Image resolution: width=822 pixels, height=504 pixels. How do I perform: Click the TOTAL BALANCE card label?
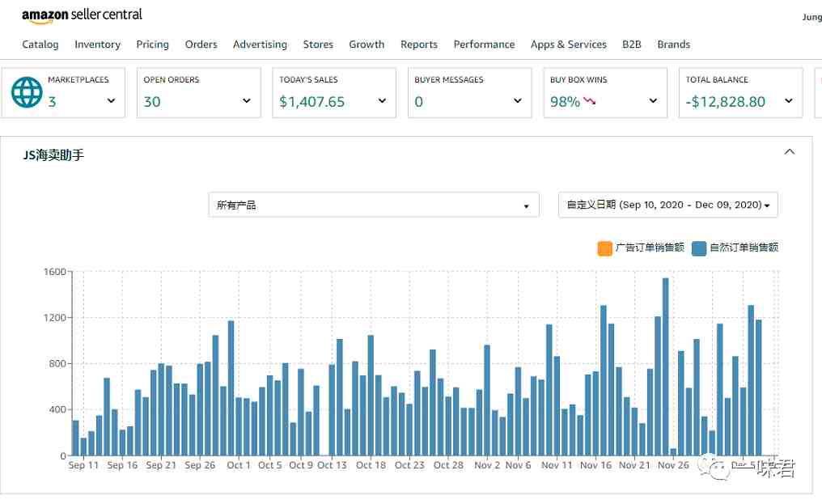717,80
